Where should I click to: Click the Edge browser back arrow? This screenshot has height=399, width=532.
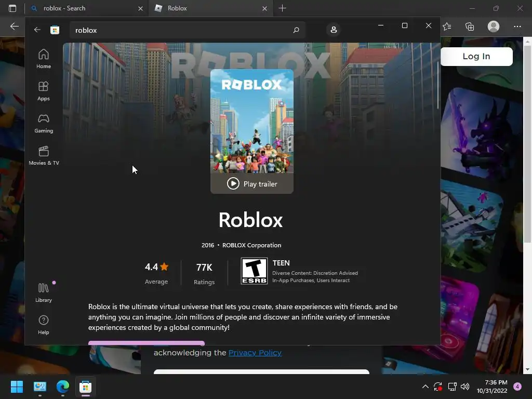click(15, 26)
